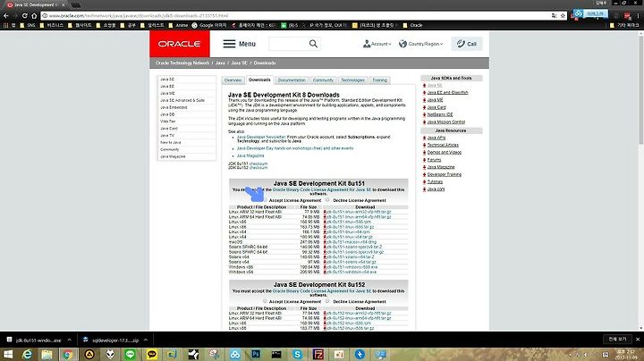644x361 pixels.
Task: Click the translate icon in address bar
Action: pyautogui.click(x=554, y=15)
